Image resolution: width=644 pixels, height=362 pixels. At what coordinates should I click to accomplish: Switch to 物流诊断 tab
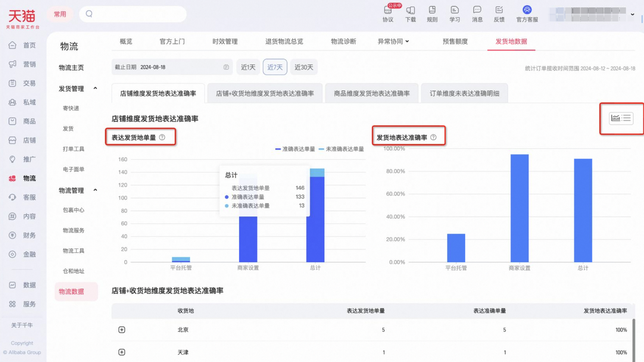tap(343, 41)
